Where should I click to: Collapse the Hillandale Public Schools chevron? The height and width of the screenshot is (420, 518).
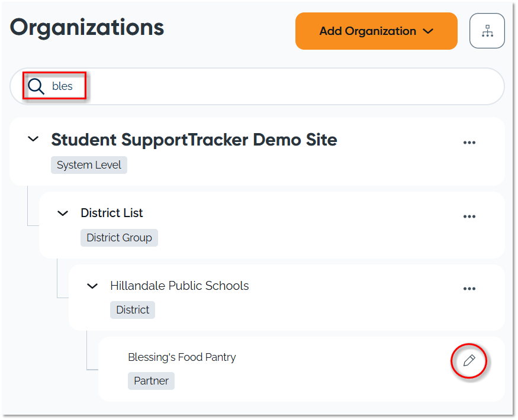[x=92, y=286]
